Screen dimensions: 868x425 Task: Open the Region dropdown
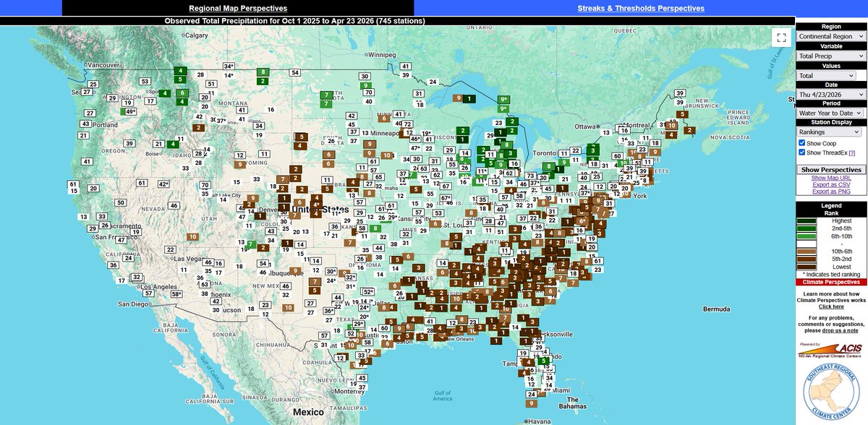830,35
